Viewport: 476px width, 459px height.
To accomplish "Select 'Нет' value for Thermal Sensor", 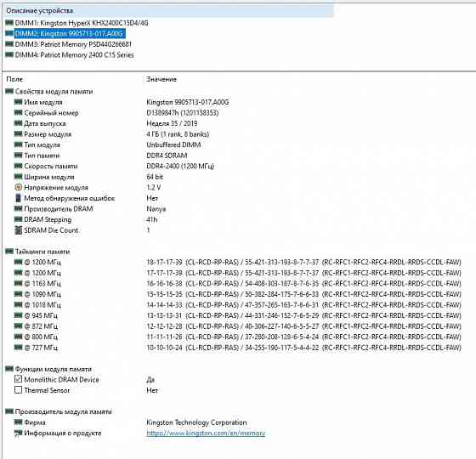I will point(152,390).
